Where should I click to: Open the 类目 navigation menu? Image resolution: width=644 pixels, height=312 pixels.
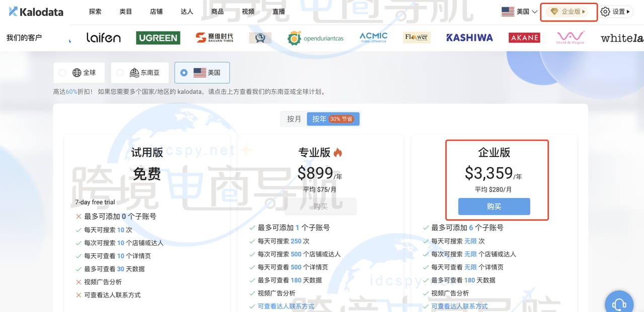126,12
